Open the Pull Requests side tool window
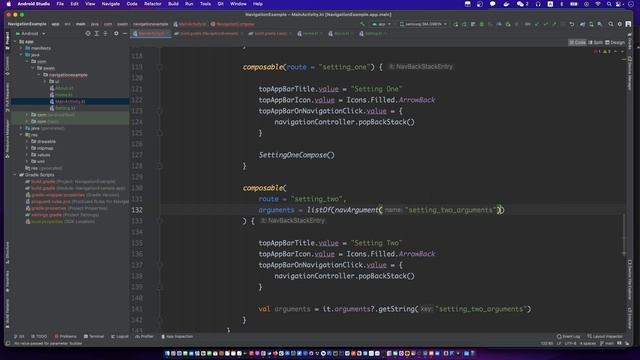The image size is (640, 360). 7,97
